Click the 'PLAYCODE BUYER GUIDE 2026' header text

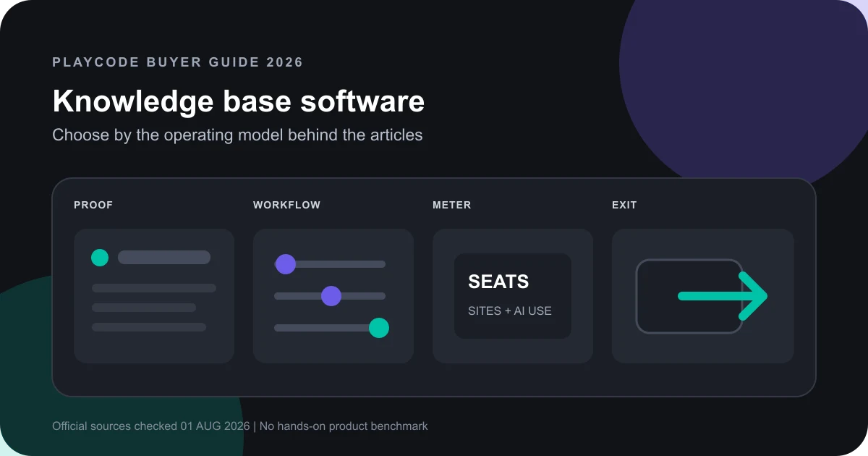pyautogui.click(x=178, y=62)
